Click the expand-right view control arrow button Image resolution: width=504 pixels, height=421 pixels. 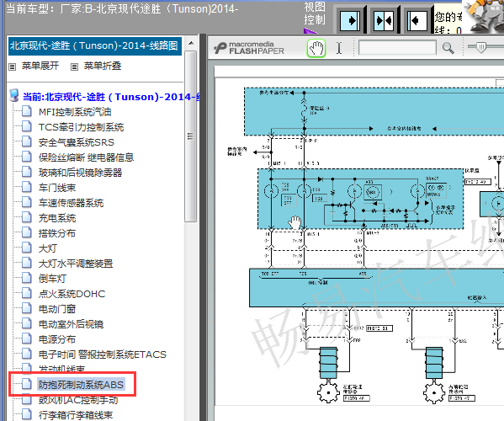pyautogui.click(x=350, y=21)
